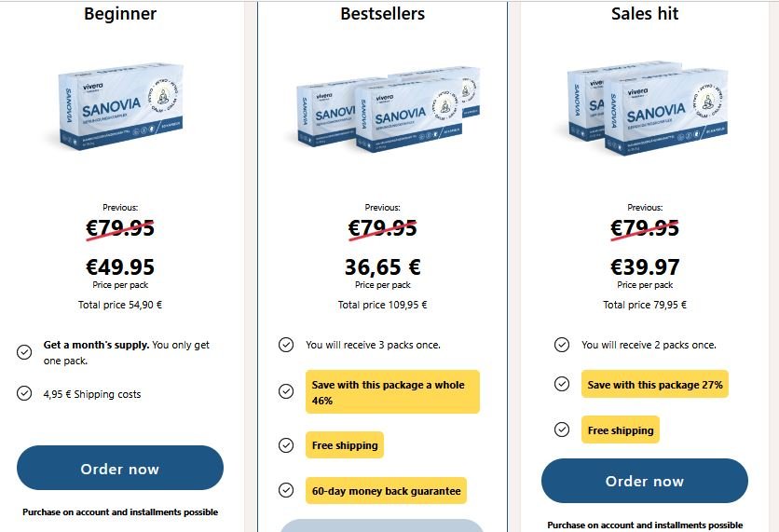The height and width of the screenshot is (532, 779).
Task: Click checkmark icon beside Bestsellers Free shipping
Action: click(286, 445)
